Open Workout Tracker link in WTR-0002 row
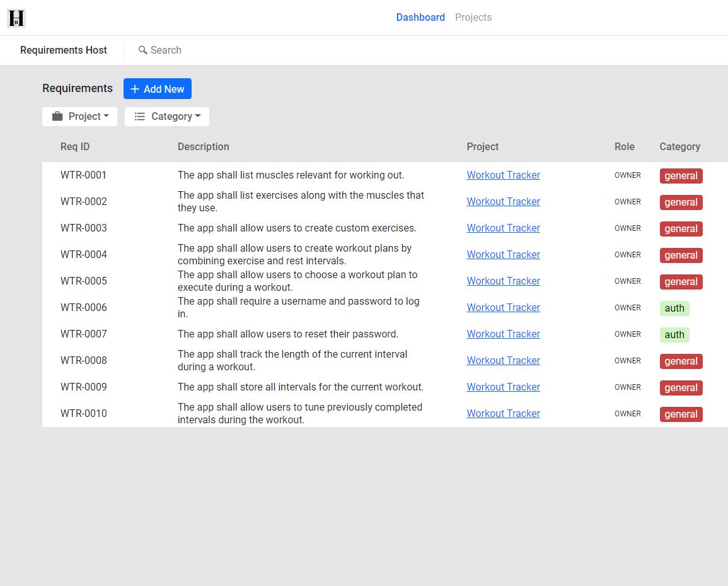728x586 pixels. coord(503,201)
